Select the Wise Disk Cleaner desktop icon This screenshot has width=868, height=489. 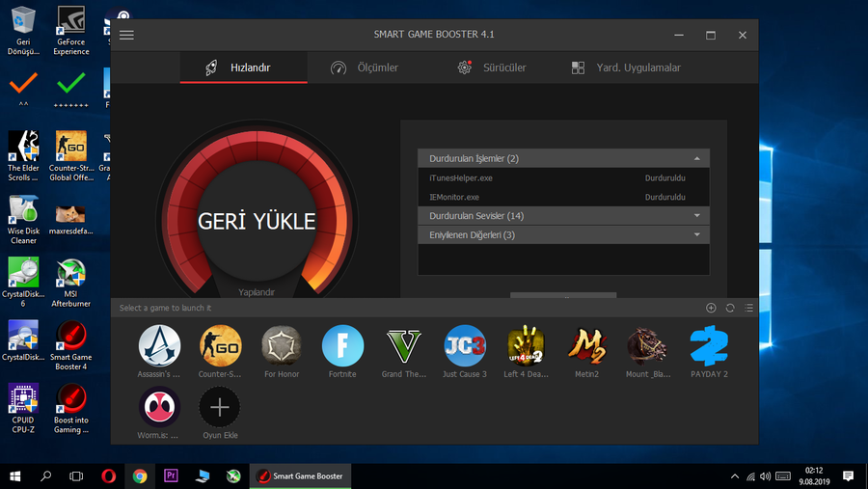pyautogui.click(x=23, y=219)
